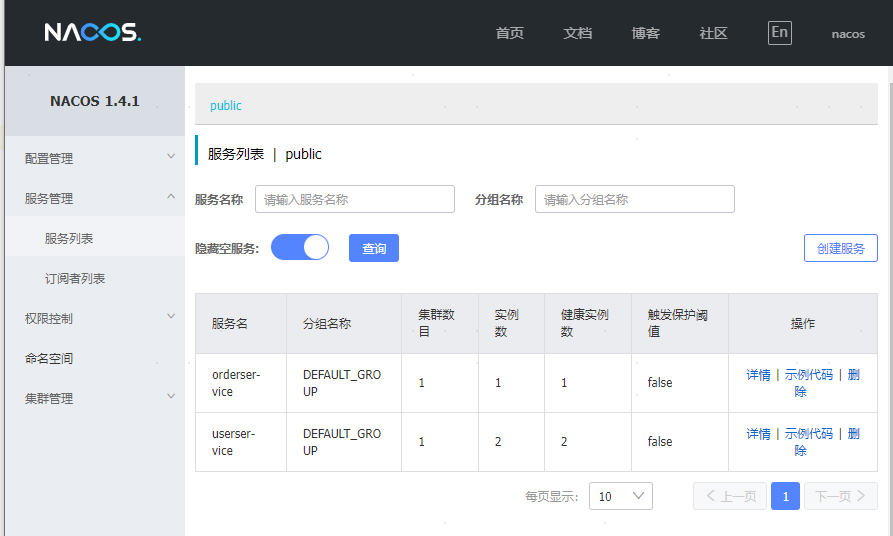Switch language with the En icon
Viewport: 893px width, 536px height.
(779, 32)
